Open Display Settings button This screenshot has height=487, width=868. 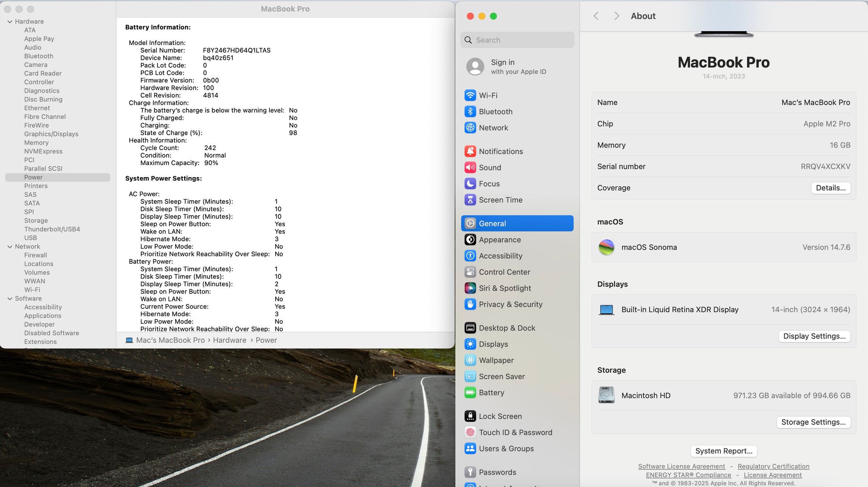coord(814,336)
